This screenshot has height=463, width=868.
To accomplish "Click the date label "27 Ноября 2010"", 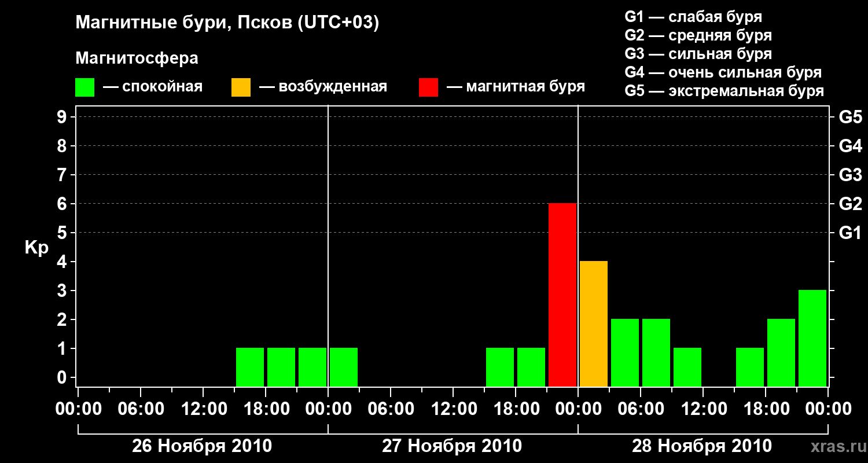I will tap(452, 446).
